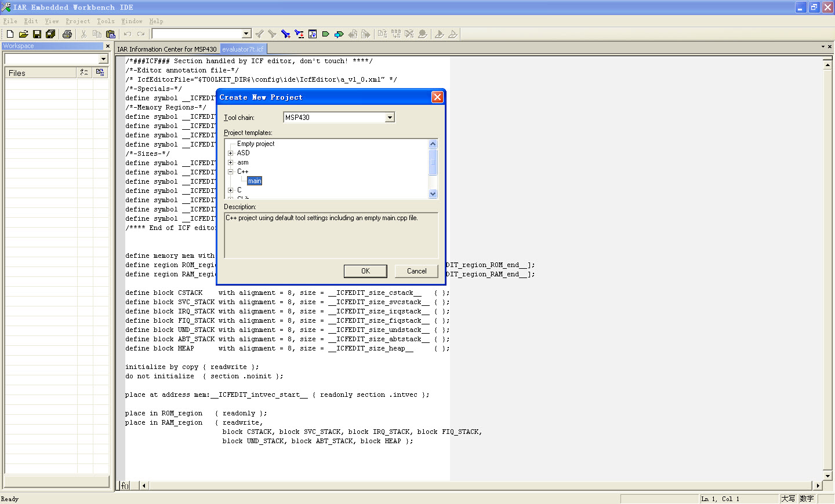This screenshot has width=835, height=504.
Task: Switch to IAR Information Center tab
Action: point(167,49)
